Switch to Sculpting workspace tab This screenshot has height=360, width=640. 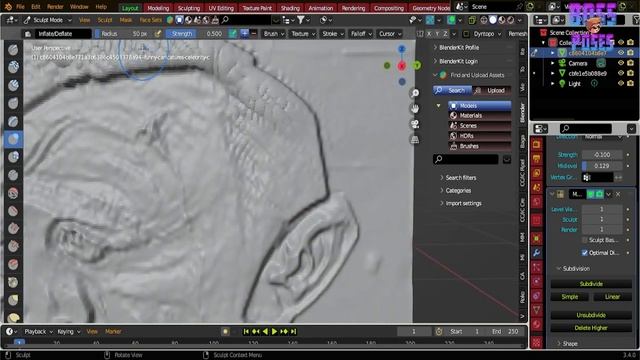[189, 8]
